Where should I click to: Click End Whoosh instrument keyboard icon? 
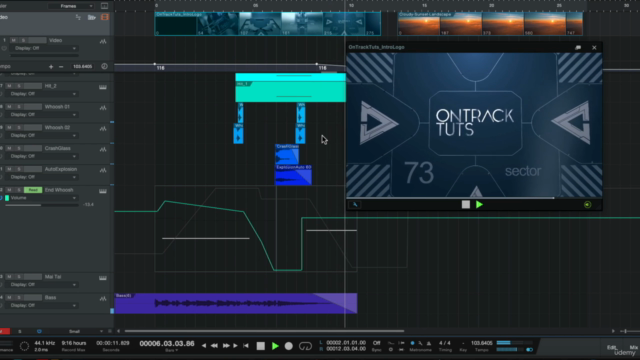click(103, 191)
